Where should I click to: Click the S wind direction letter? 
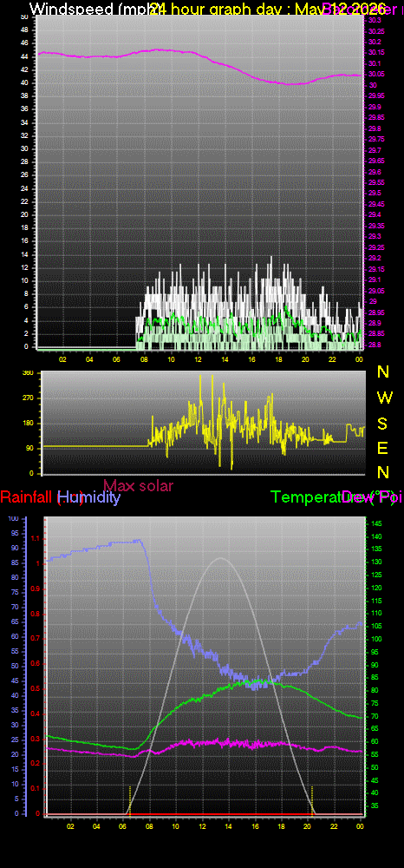[x=382, y=423]
